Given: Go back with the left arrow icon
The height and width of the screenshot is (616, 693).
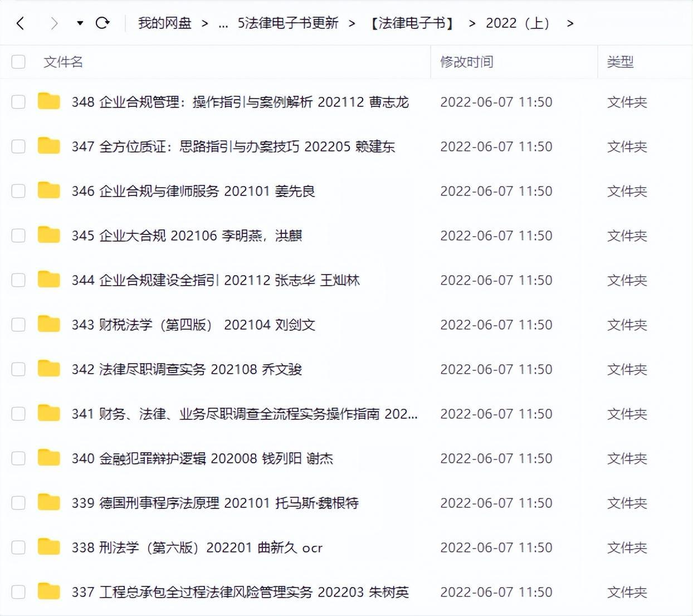Looking at the screenshot, I should click(21, 23).
